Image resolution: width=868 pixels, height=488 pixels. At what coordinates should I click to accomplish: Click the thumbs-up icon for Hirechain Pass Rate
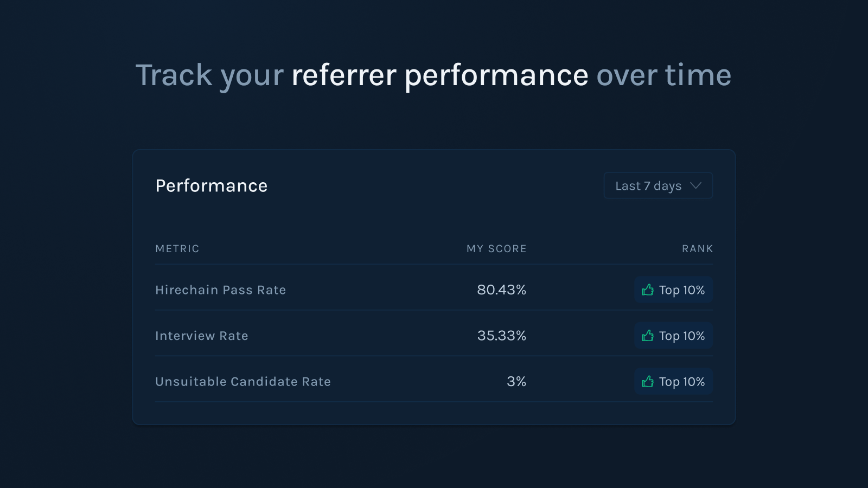(647, 290)
